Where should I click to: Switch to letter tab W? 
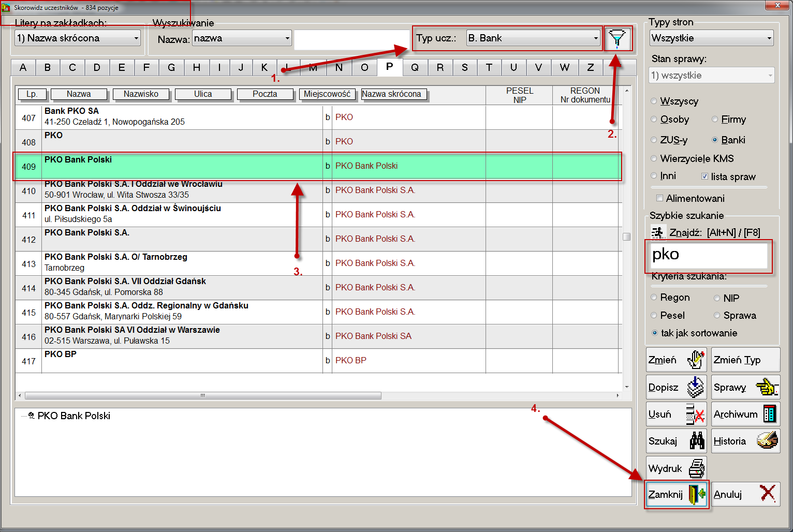click(565, 67)
